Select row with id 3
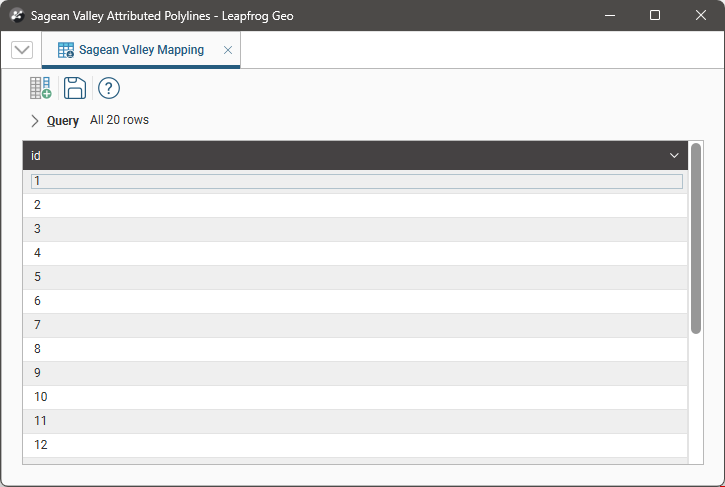The height and width of the screenshot is (487, 725). pyautogui.click(x=356, y=229)
